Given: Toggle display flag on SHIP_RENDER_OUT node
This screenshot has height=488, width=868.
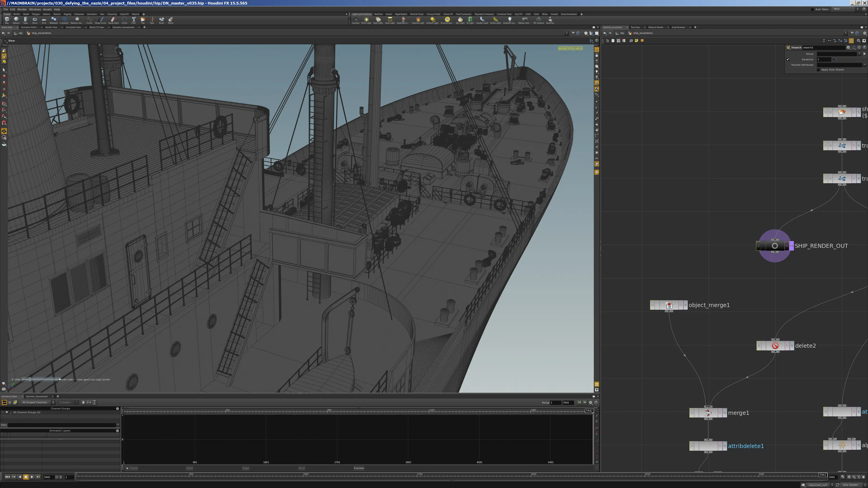Looking at the screenshot, I should pyautogui.click(x=792, y=246).
